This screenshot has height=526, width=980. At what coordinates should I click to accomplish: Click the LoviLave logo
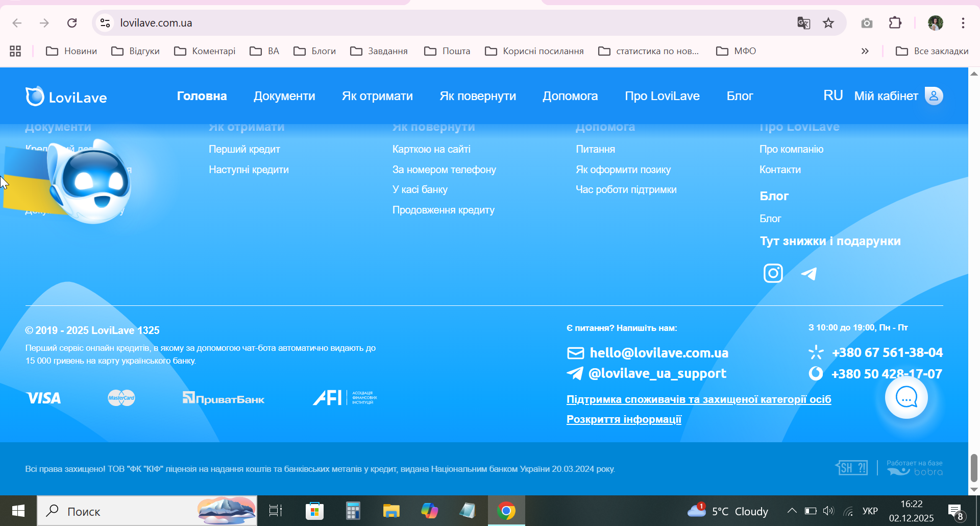66,96
